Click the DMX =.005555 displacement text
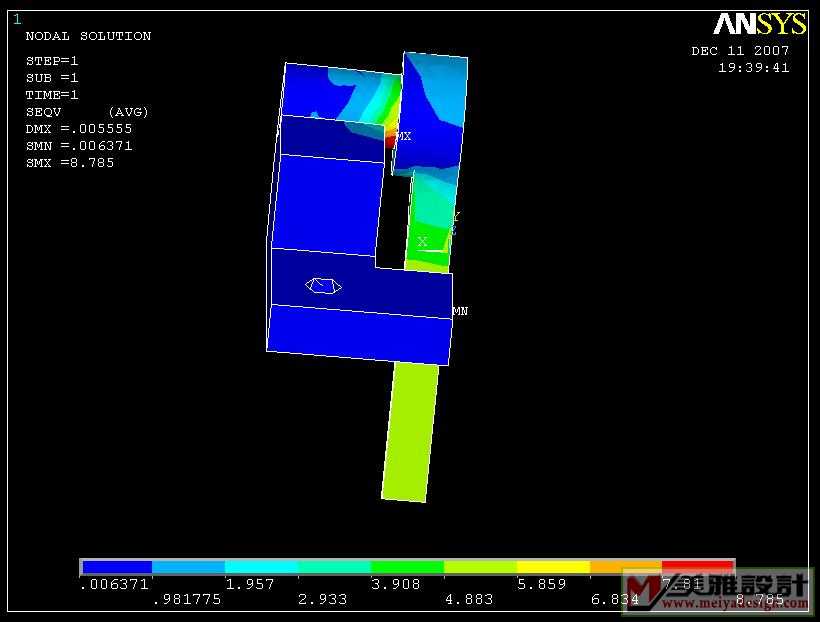 [79, 128]
